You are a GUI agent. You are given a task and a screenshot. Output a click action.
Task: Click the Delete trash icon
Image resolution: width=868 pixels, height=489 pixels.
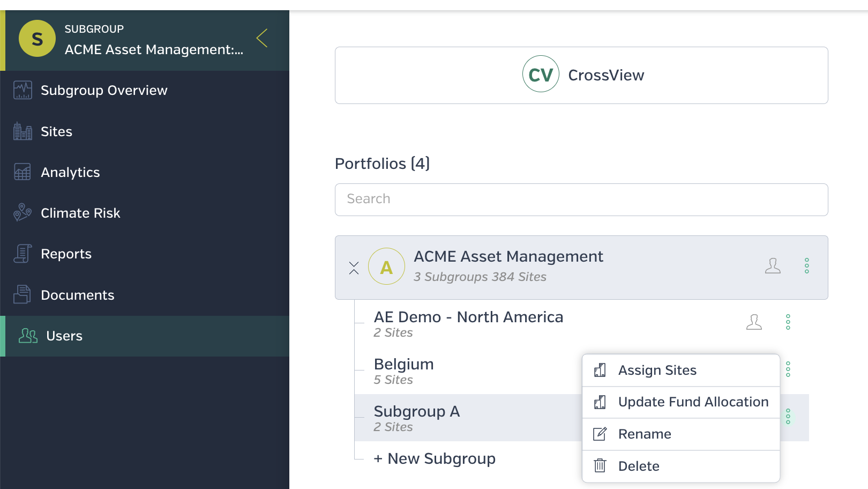click(600, 465)
